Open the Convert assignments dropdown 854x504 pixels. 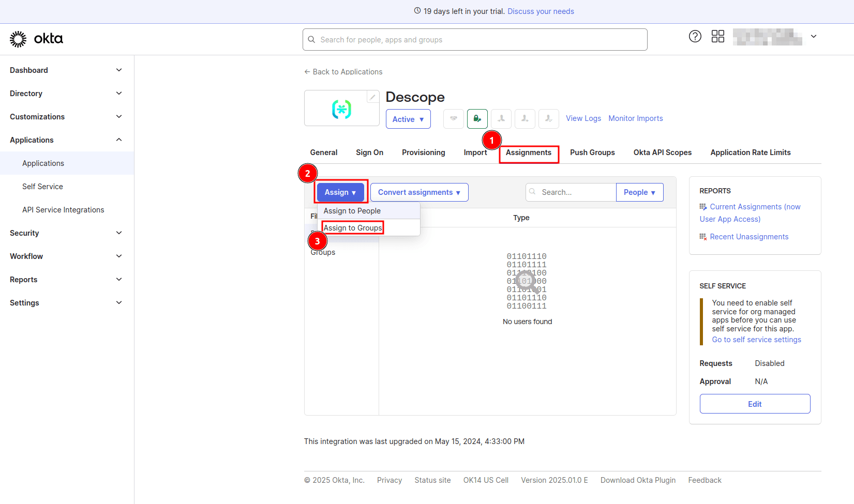click(x=419, y=192)
